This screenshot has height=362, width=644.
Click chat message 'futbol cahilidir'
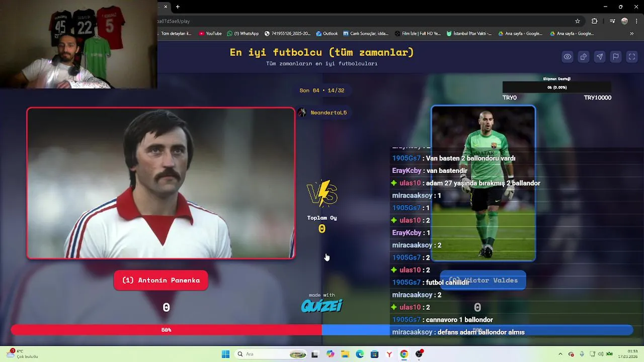coord(447,283)
